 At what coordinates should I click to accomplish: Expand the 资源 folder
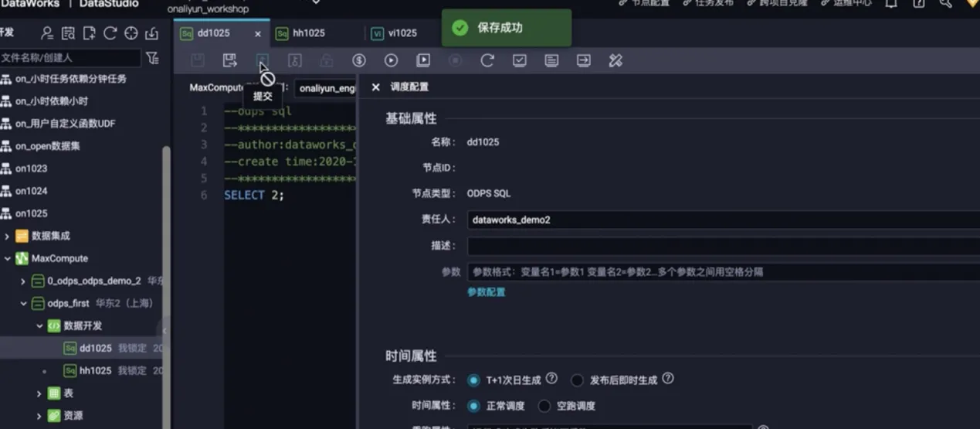click(x=39, y=416)
